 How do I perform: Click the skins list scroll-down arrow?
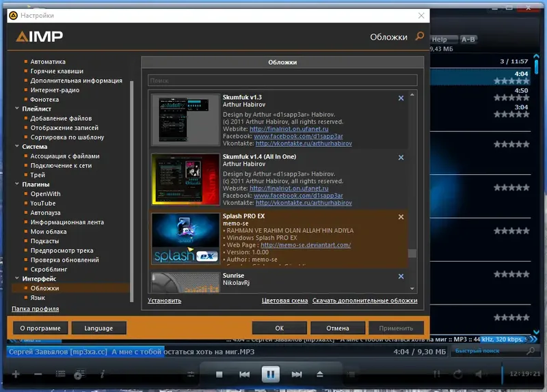[412, 288]
